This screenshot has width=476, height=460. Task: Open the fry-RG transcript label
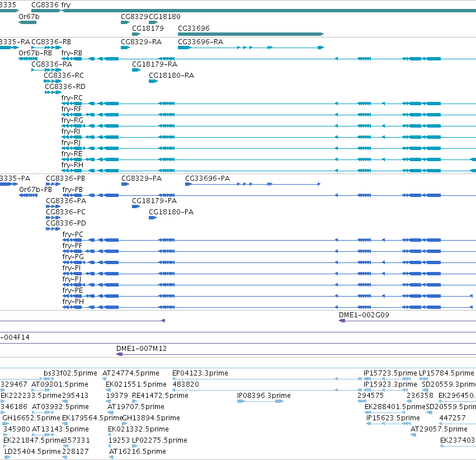[72, 120]
